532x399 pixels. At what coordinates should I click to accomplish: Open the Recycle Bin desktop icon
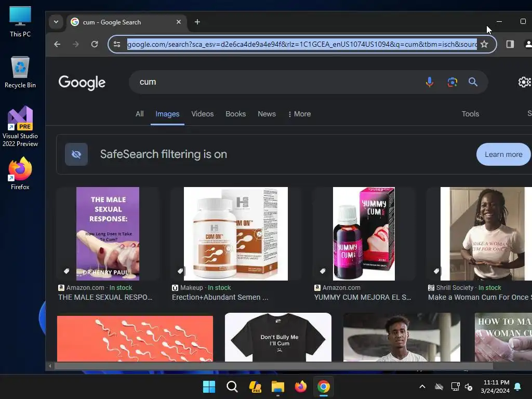tap(20, 72)
